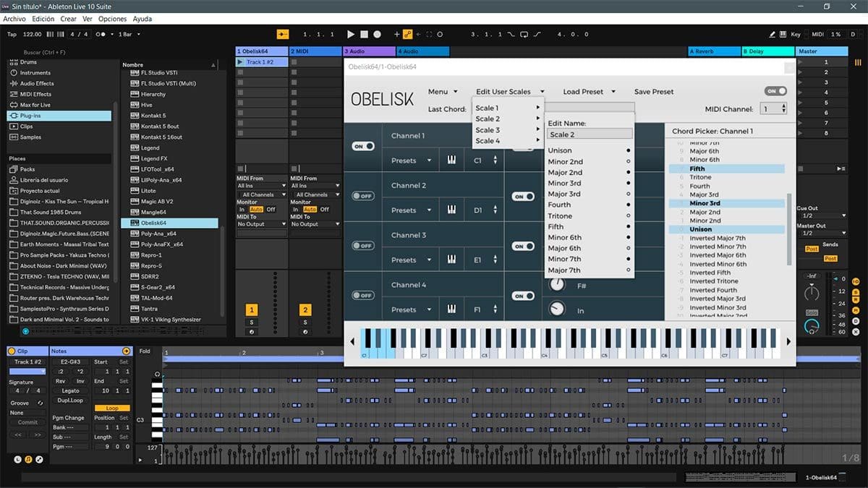Select Clips category in browser
868x488 pixels.
[x=26, y=127]
